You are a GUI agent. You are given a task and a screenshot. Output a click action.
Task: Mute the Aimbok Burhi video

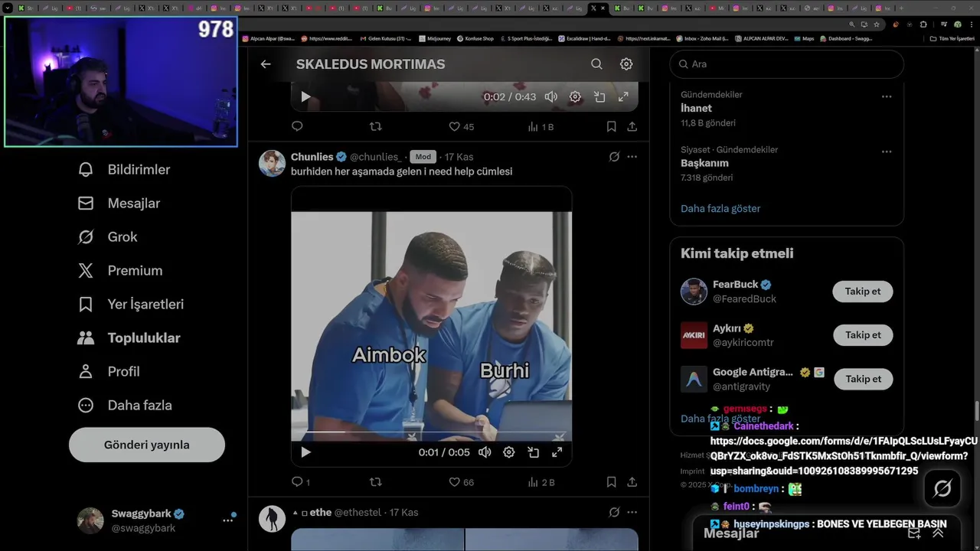coord(485,452)
